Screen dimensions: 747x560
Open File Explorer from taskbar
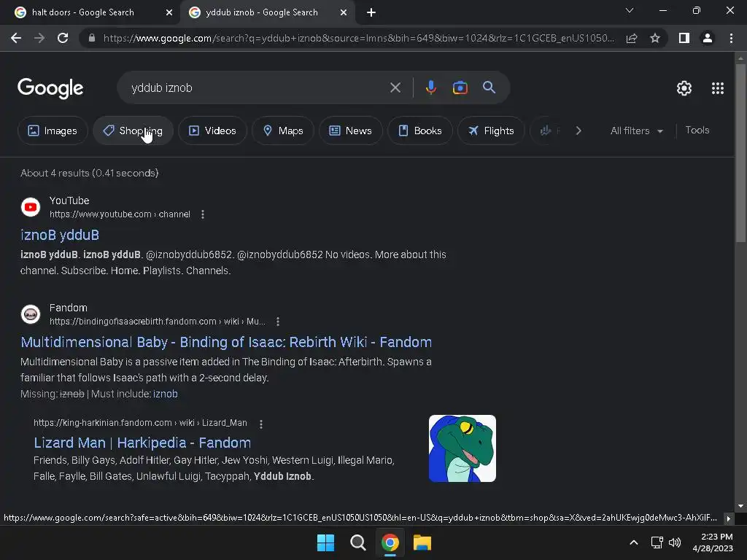click(422, 542)
